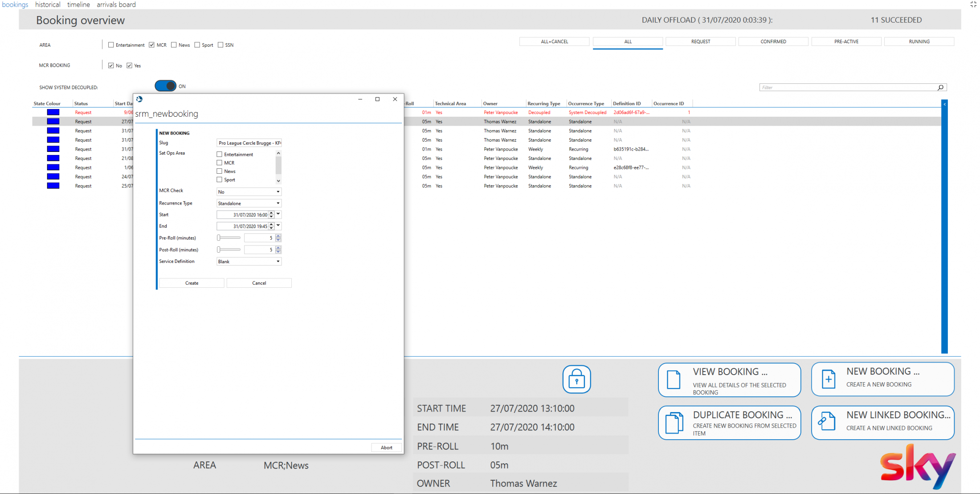Viewport: 980px width, 494px height.
Task: Click the Duplicate Booking button
Action: (729, 423)
